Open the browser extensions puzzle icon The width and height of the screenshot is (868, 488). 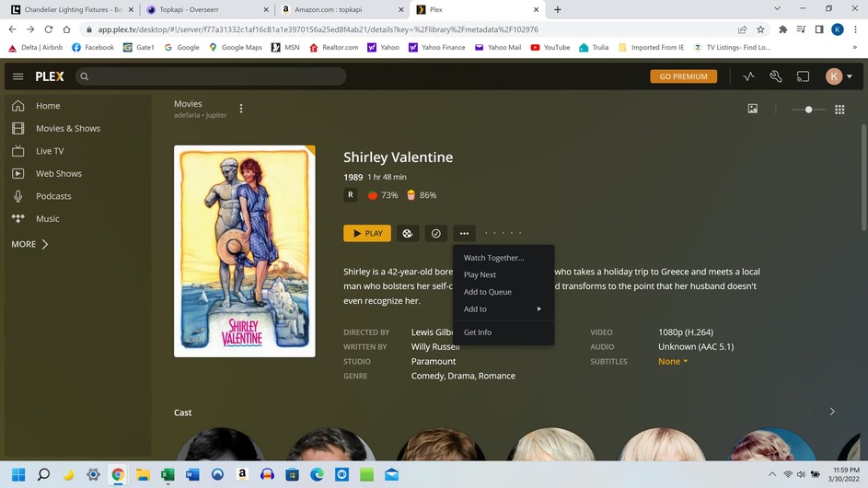[782, 29]
